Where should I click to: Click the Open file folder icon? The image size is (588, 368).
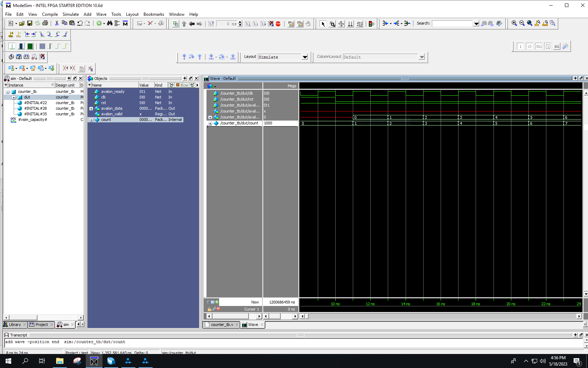tap(22, 23)
